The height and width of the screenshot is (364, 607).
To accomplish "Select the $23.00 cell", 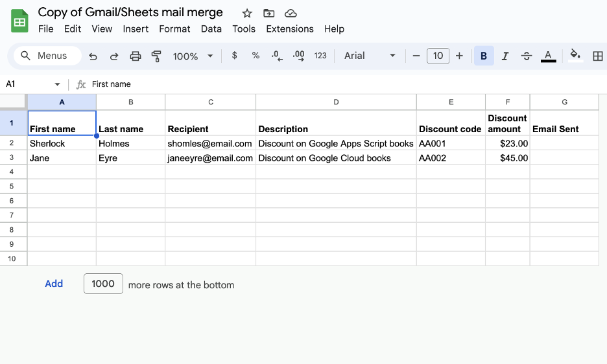I will (508, 143).
